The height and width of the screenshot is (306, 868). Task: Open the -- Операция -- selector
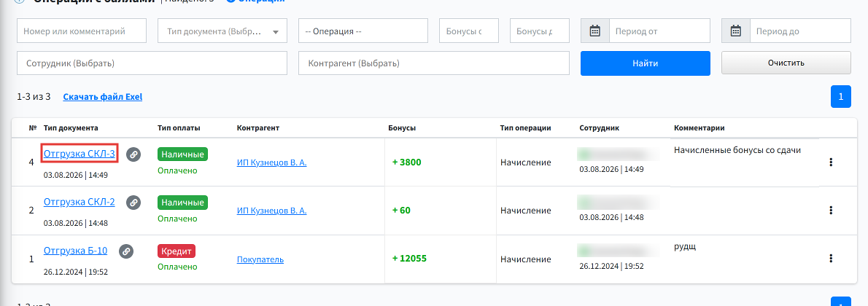(x=363, y=31)
